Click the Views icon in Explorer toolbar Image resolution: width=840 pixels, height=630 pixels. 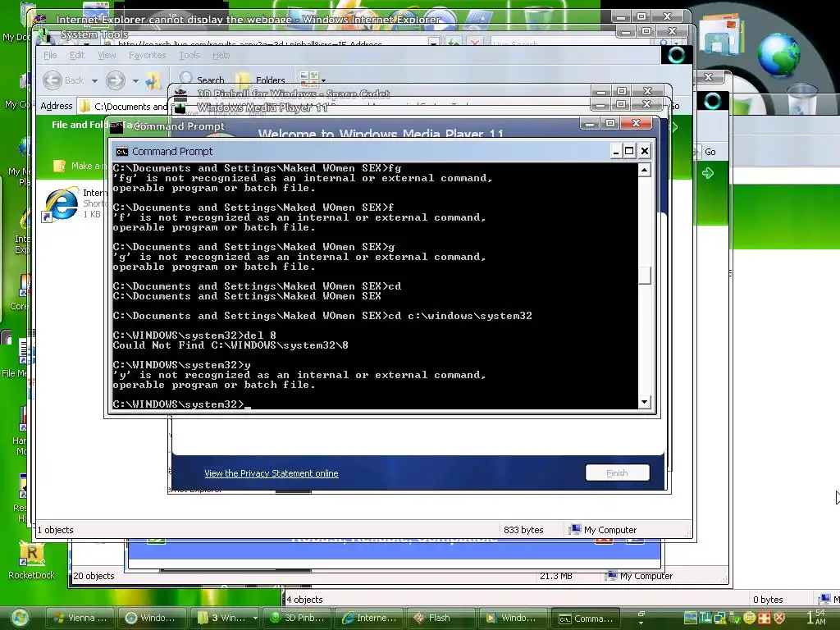tap(309, 80)
